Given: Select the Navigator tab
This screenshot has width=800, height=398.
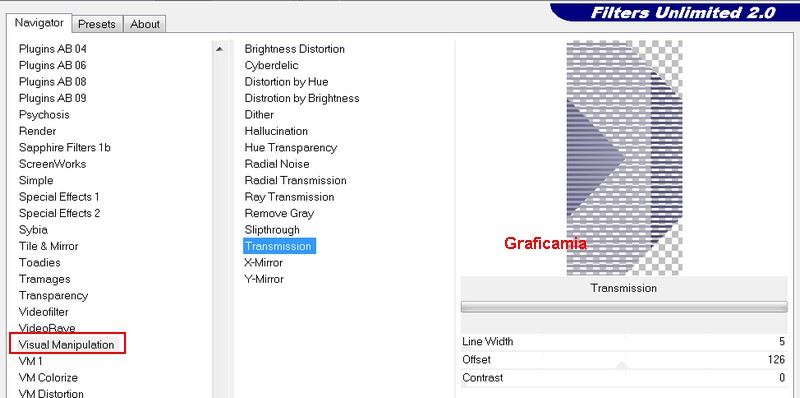Looking at the screenshot, I should pyautogui.click(x=39, y=23).
